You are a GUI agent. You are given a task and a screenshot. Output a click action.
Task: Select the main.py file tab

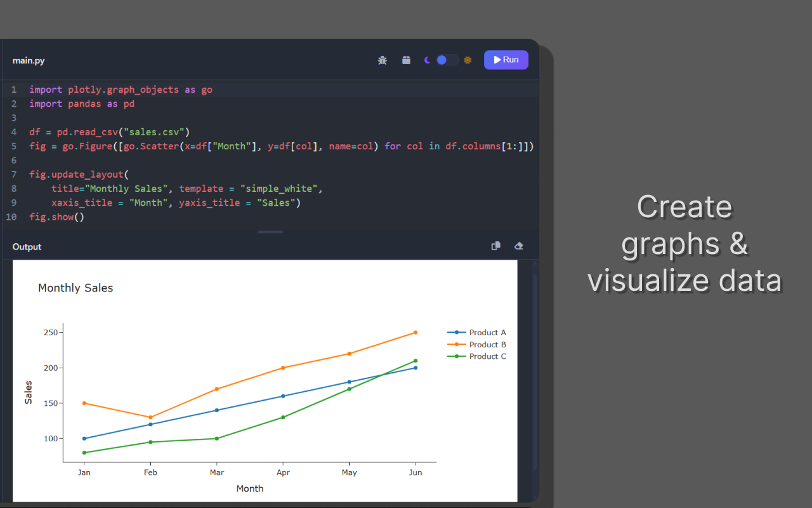tap(29, 61)
